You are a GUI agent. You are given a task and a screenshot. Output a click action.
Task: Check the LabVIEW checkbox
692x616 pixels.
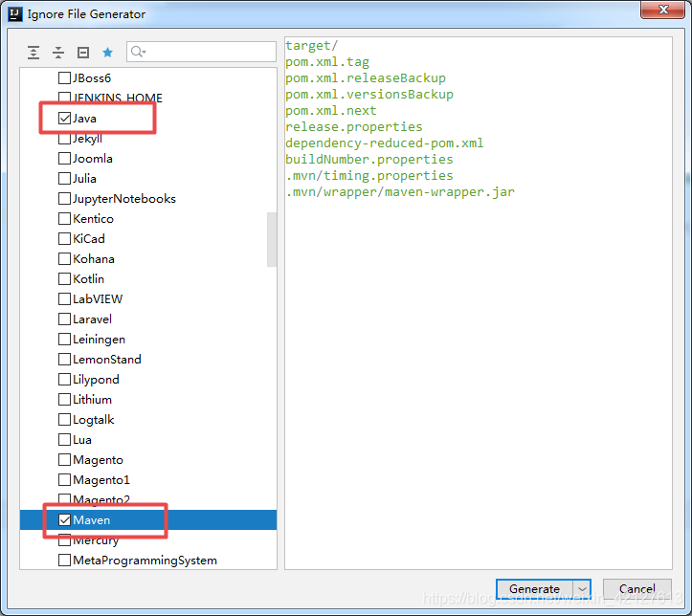point(64,299)
